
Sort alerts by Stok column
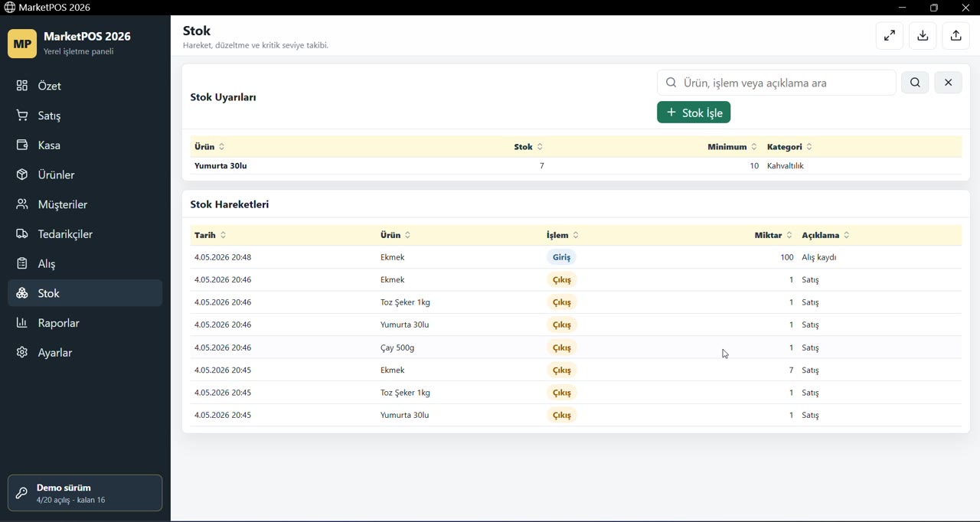(529, 147)
